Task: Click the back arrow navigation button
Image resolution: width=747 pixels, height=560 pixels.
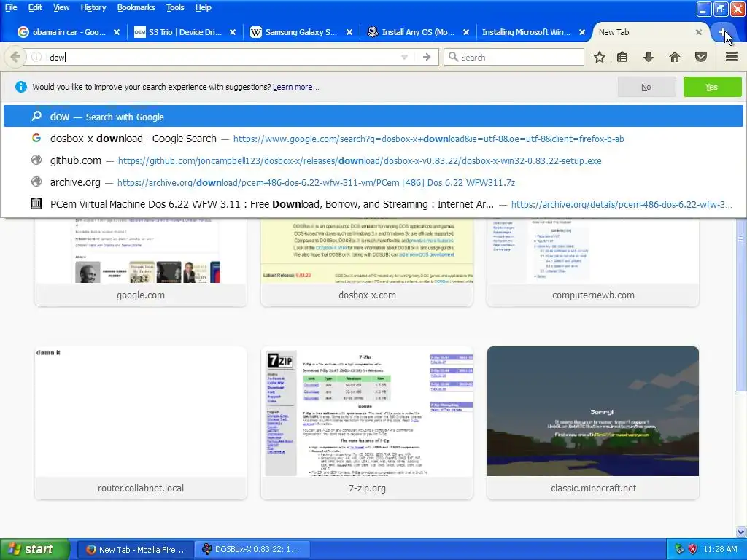Action: tap(15, 57)
